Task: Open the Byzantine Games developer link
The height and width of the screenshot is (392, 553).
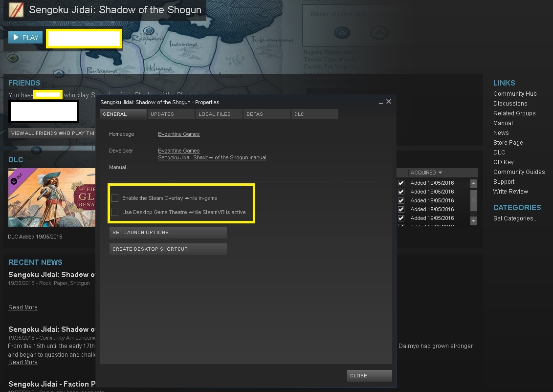Action: tap(179, 151)
